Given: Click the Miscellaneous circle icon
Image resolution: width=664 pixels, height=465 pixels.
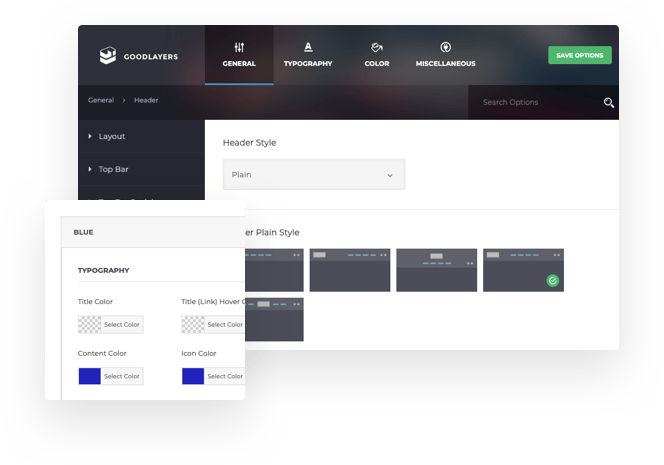Looking at the screenshot, I should coord(445,47).
